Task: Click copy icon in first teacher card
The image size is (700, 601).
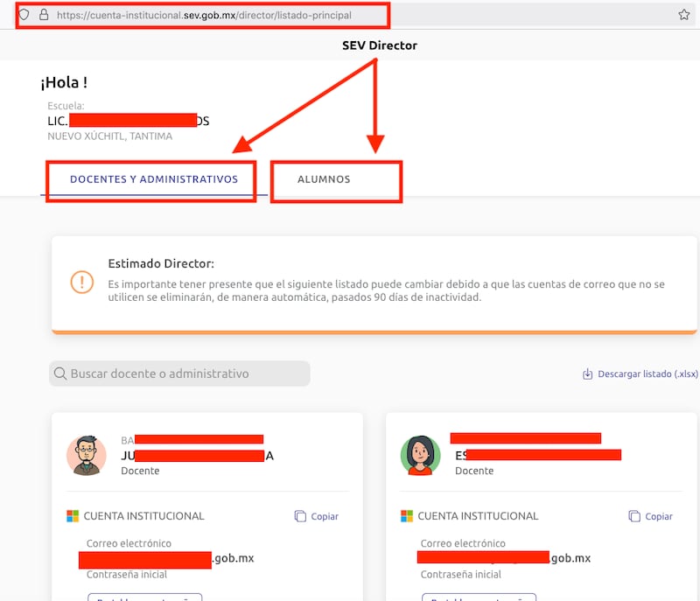Action: (x=300, y=516)
